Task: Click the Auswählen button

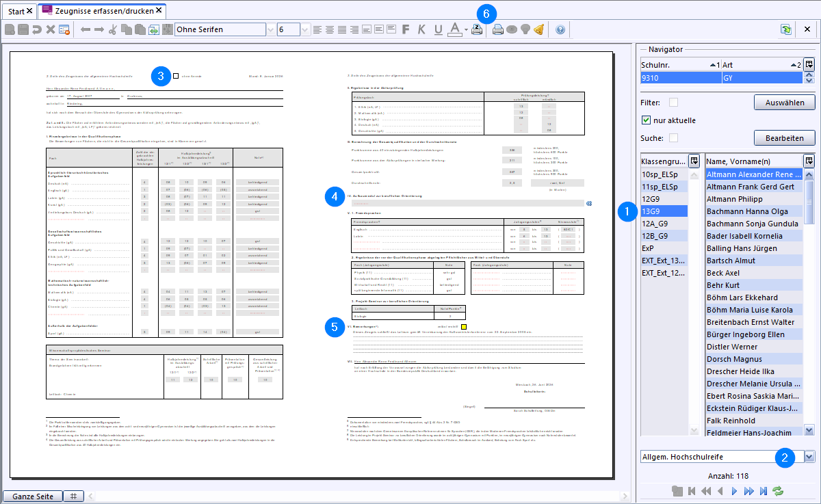Action: pos(784,103)
